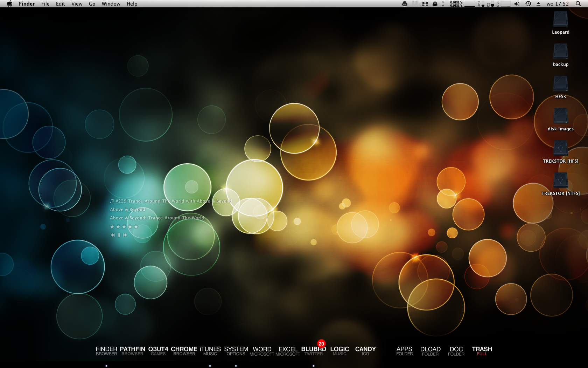Open the File menu
Screen dimensions: 588x368
pyautogui.click(x=45, y=4)
